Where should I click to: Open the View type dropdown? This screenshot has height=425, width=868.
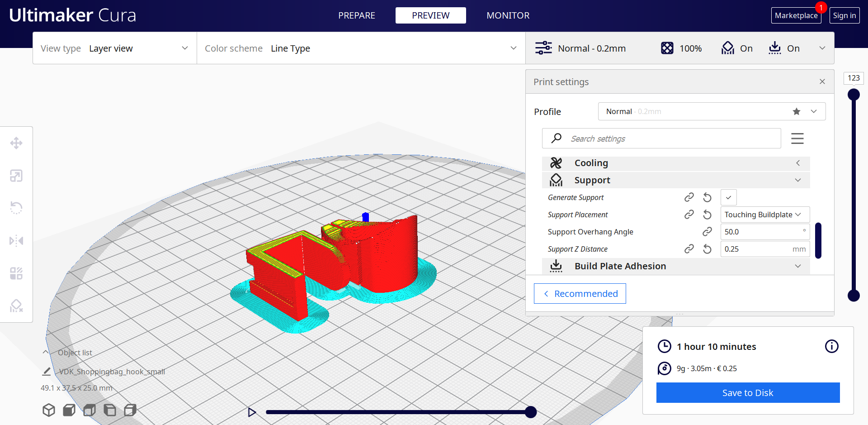click(x=115, y=48)
